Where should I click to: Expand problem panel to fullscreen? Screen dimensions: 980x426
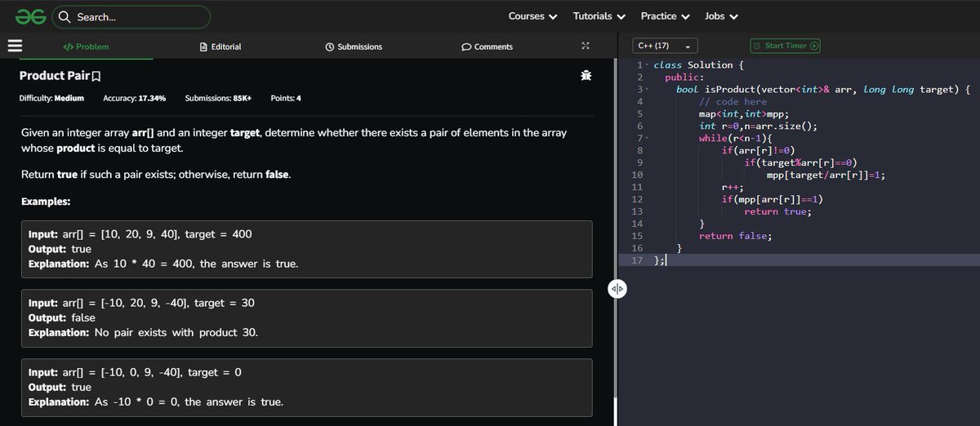[x=585, y=47]
